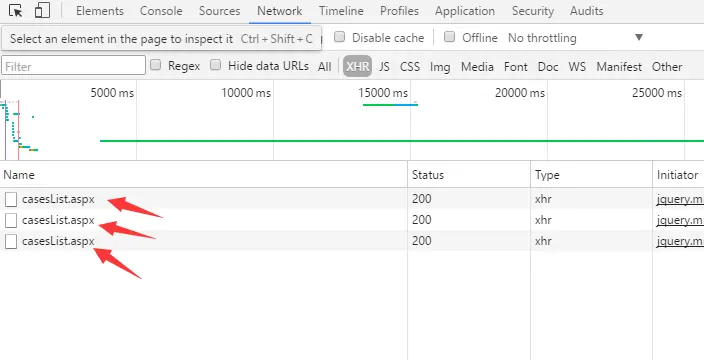Sort requests by the Status column header
704x360 pixels.
[x=469, y=175]
